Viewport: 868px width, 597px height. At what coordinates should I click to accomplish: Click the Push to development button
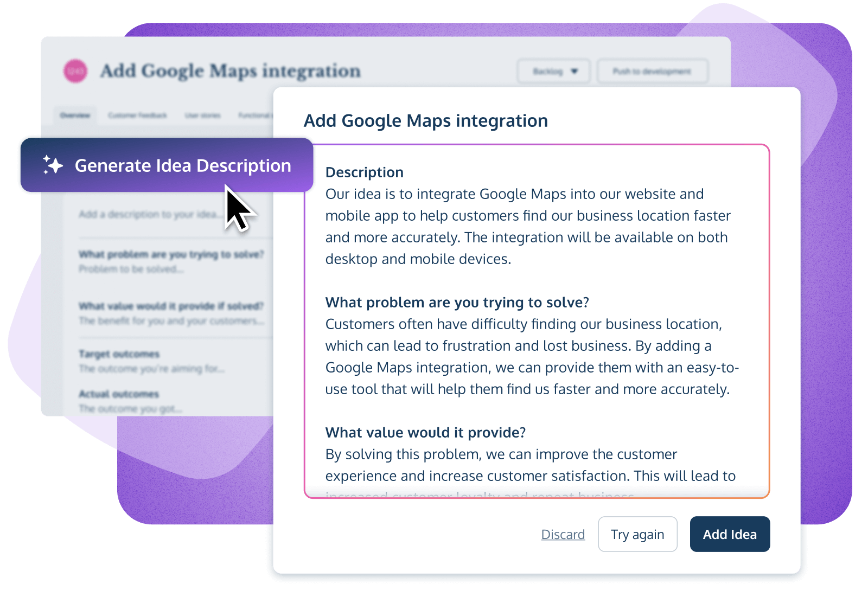652,71
